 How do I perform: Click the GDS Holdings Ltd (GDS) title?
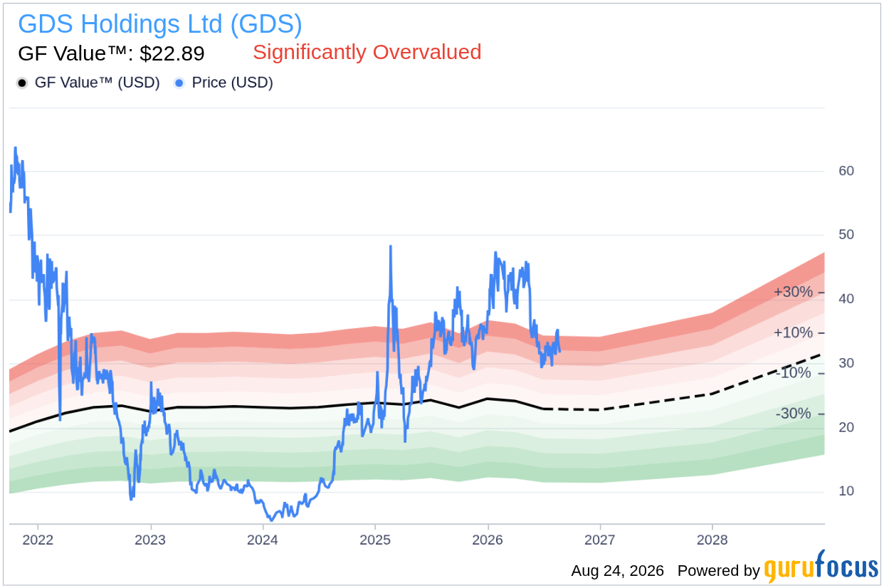click(x=160, y=23)
